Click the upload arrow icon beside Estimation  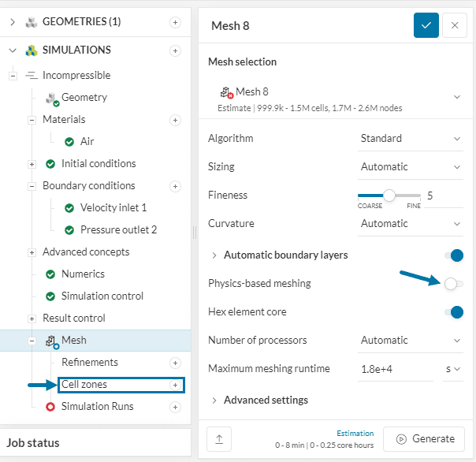point(218,439)
